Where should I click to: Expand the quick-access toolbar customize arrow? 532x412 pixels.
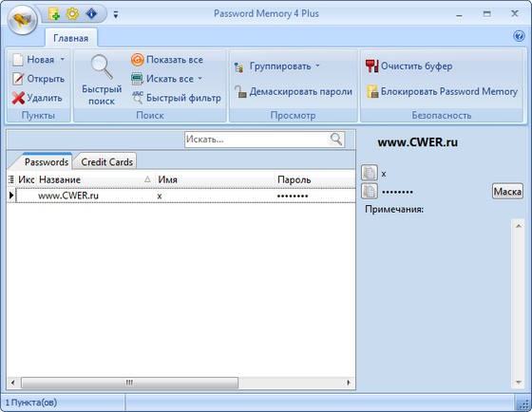pos(116,14)
